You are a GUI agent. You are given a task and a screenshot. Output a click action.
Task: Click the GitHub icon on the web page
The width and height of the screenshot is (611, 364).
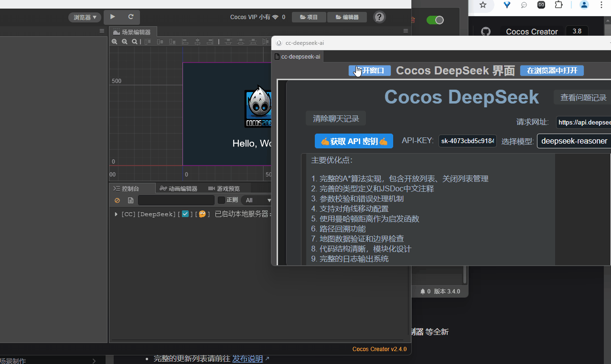[x=485, y=31]
